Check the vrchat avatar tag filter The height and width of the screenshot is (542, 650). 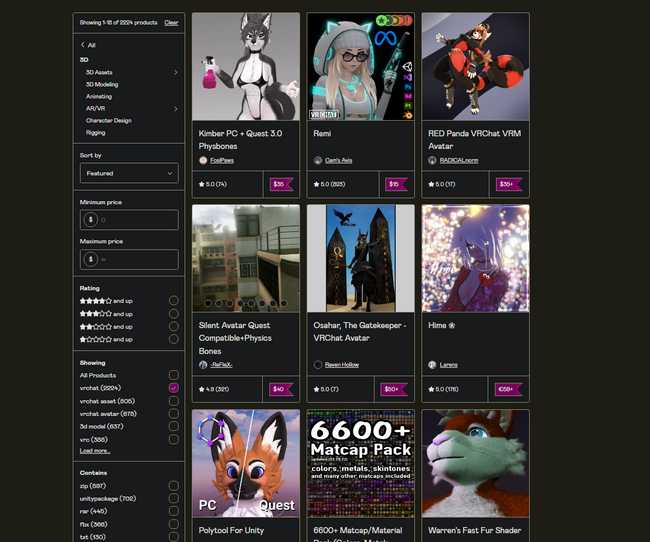coord(174,413)
